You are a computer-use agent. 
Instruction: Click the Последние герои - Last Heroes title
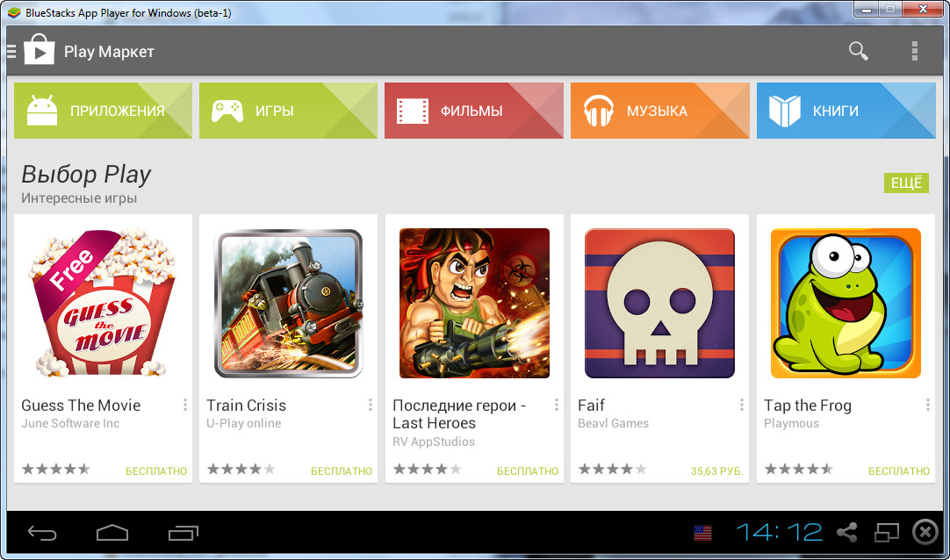459,414
